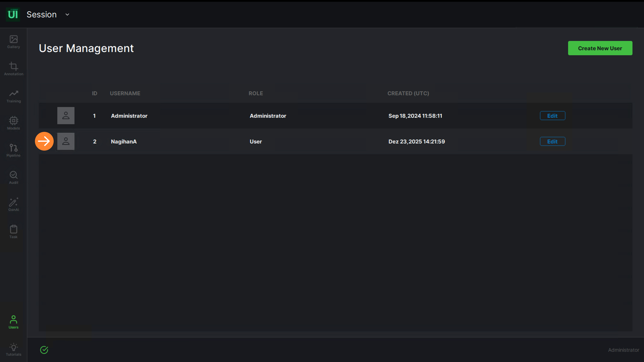Open the Audit sidebar icon
This screenshot has height=362, width=644.
[13, 178]
